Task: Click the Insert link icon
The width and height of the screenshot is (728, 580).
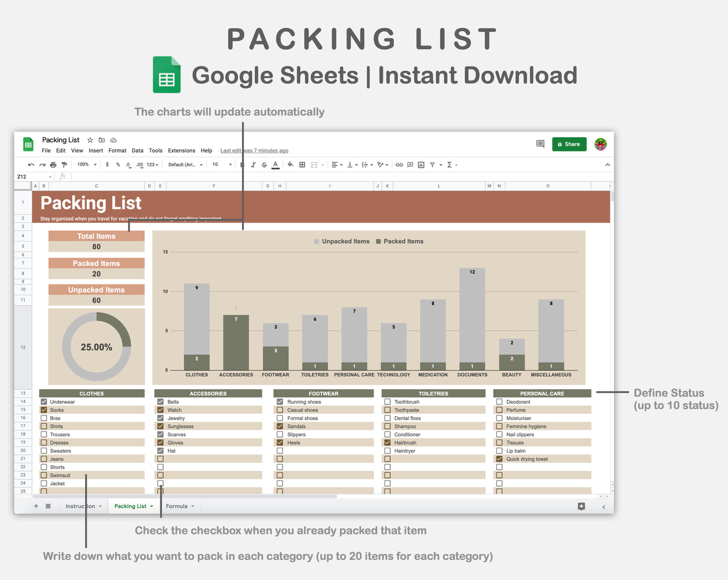Action: tap(399, 164)
